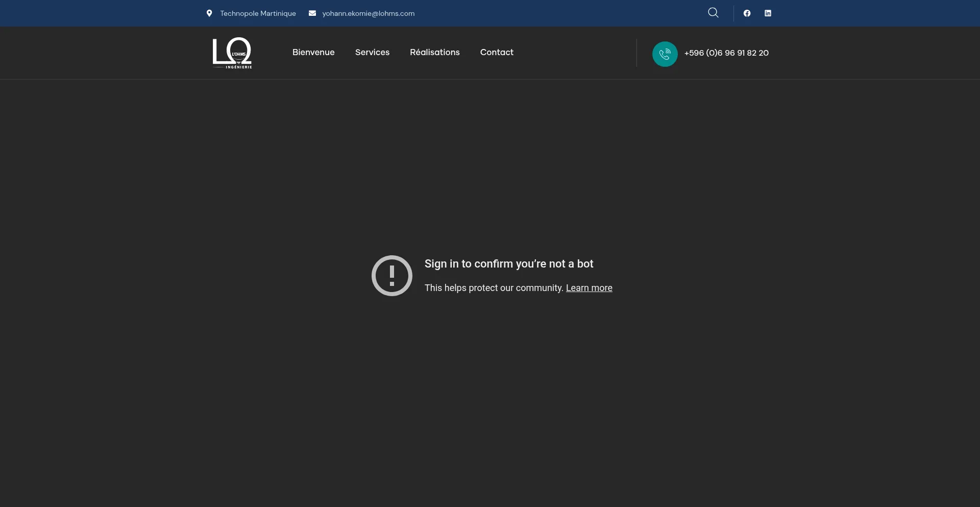Screen dimensions: 980x507
Task: Open the Facebook social icon
Action: click(x=747, y=13)
